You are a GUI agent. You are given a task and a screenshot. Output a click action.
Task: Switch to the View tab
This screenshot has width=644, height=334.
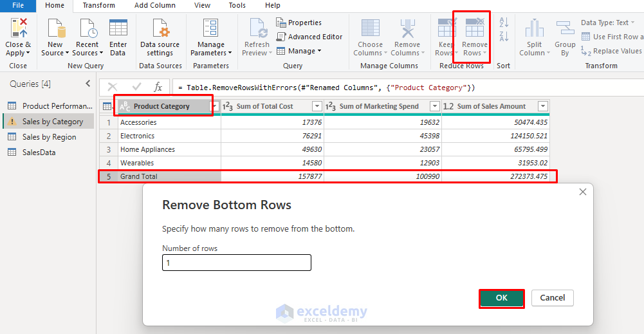click(x=202, y=5)
